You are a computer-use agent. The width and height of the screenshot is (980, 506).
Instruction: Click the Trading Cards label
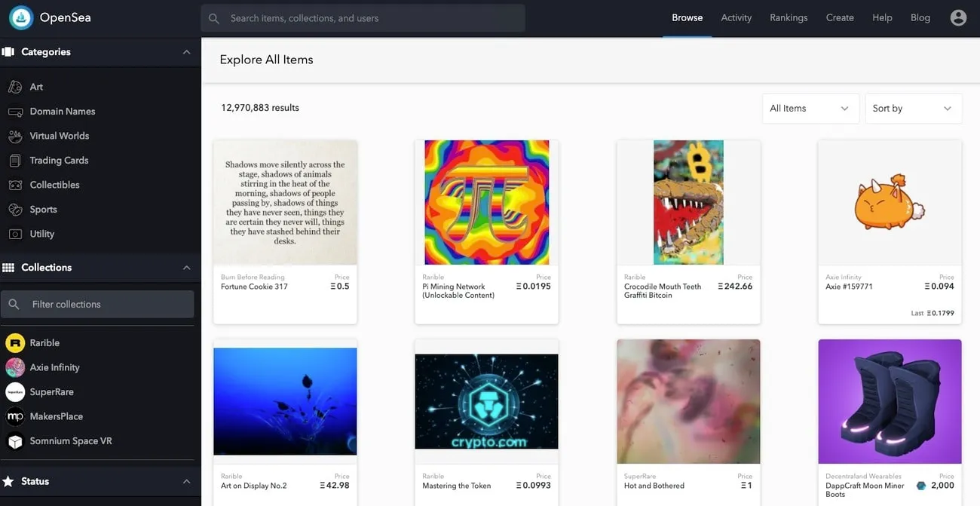(x=59, y=161)
